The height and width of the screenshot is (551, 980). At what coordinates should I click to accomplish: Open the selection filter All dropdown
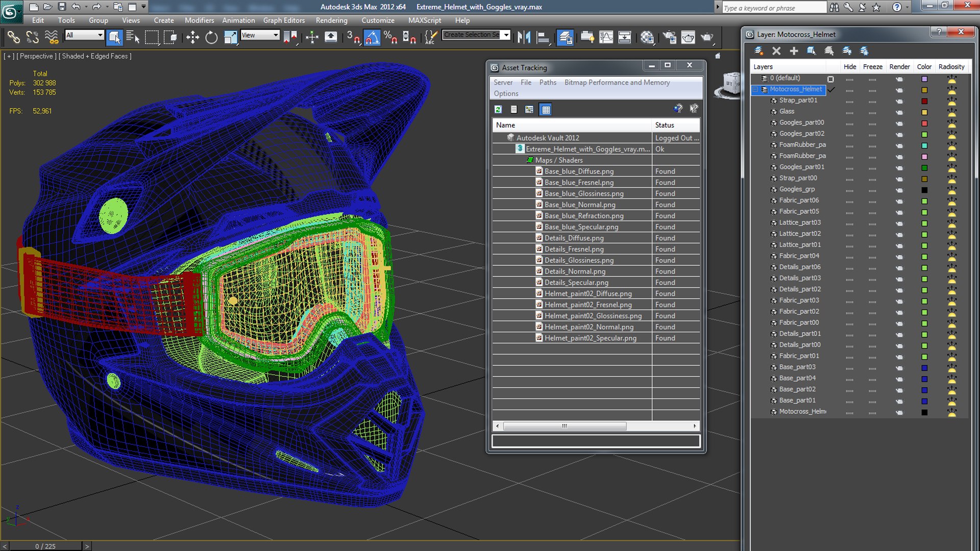[85, 35]
